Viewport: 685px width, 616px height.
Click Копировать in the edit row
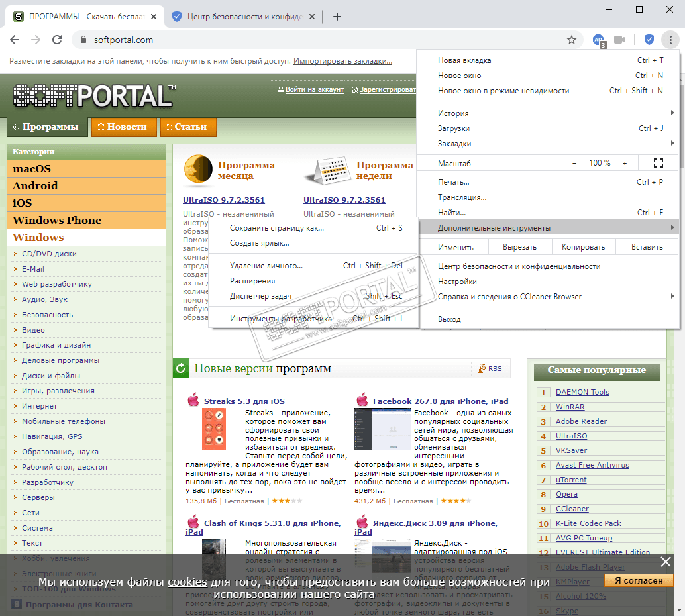[583, 247]
